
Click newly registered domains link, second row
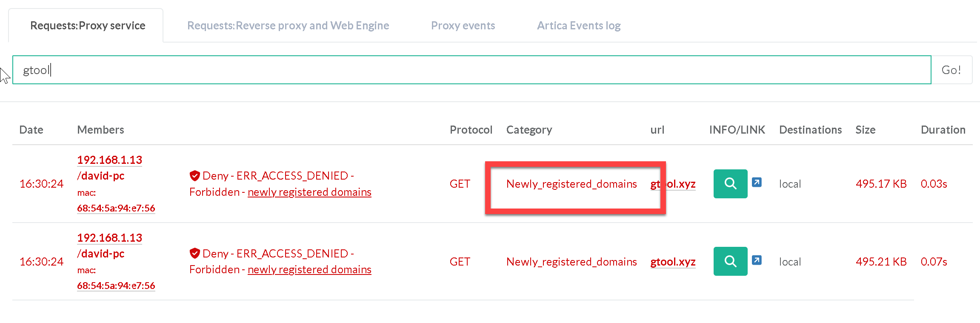pos(309,270)
